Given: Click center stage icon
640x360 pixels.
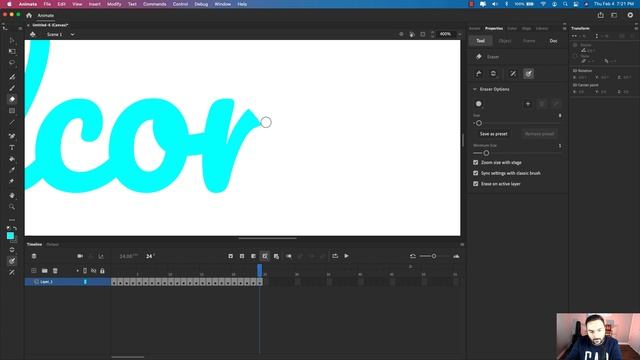Looking at the screenshot, I should [x=401, y=34].
